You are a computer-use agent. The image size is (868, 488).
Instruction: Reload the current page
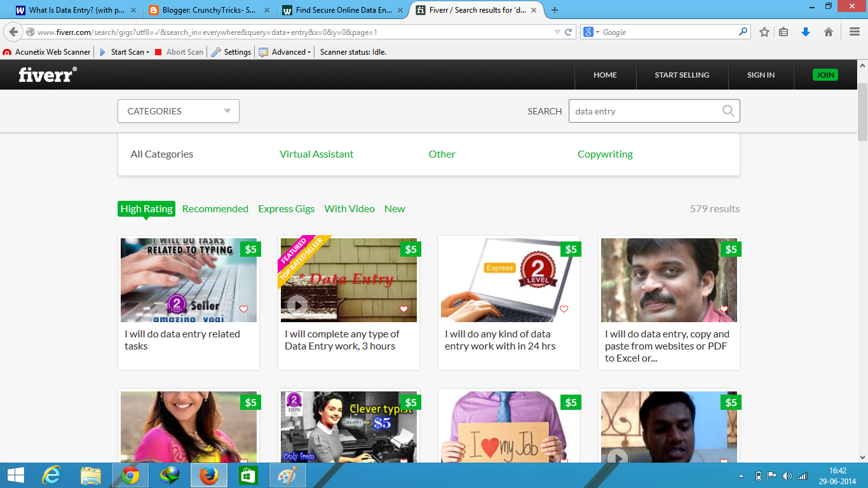coord(569,32)
